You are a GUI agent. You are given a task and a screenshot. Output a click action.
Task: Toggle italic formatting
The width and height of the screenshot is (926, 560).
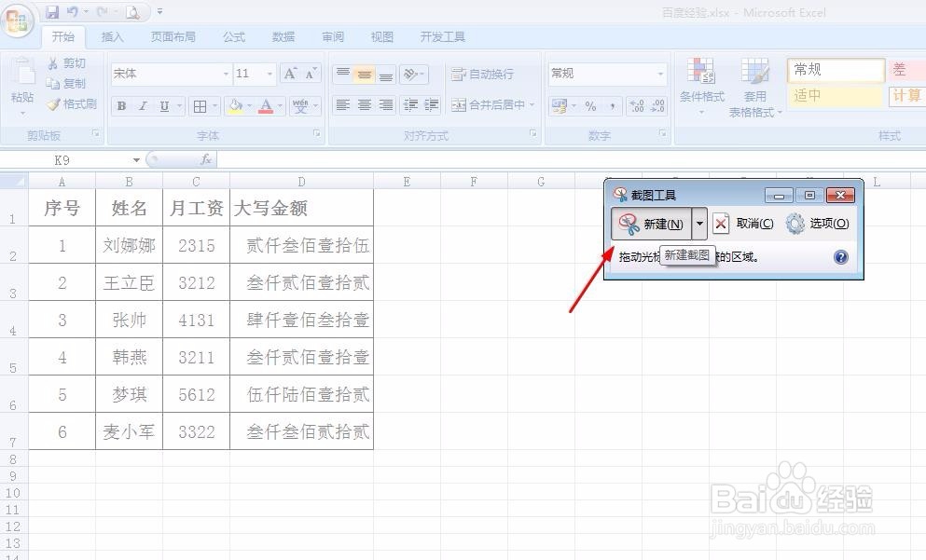pyautogui.click(x=143, y=106)
